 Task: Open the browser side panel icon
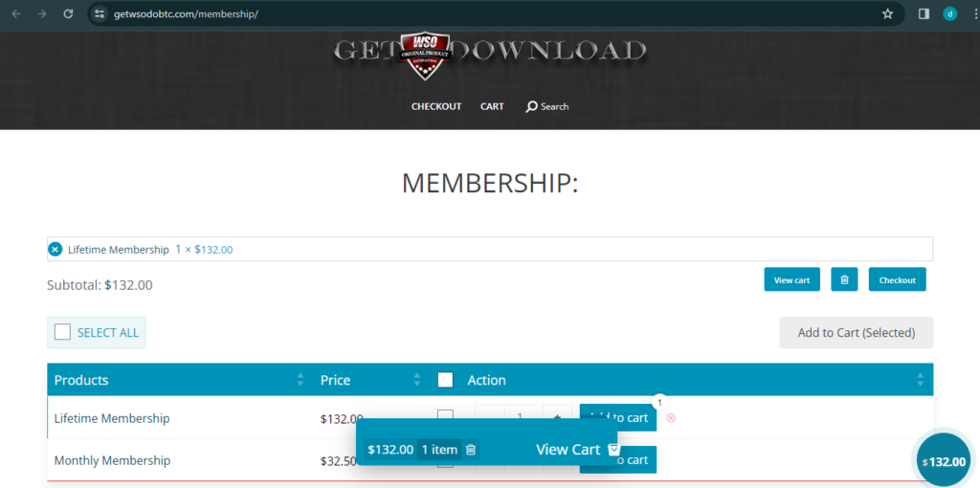pos(924,14)
